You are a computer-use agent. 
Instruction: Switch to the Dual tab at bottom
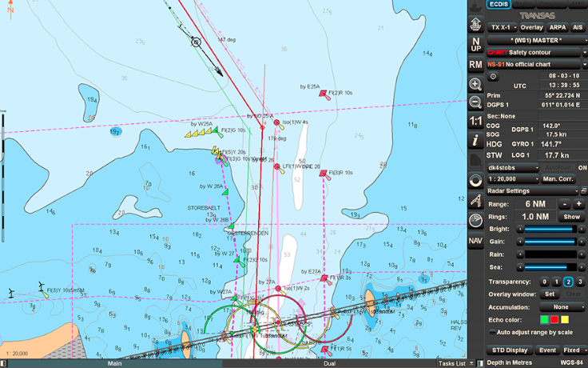[x=329, y=363]
